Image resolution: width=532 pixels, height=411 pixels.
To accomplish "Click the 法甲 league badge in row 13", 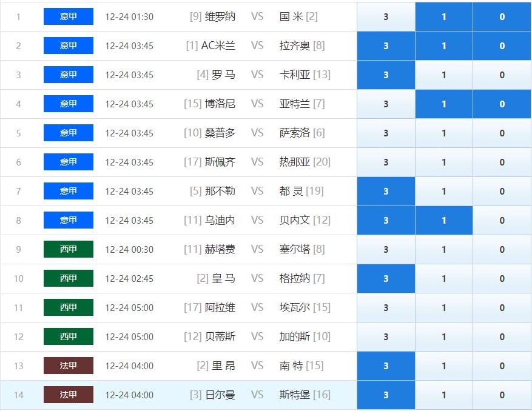I will 69,366.
